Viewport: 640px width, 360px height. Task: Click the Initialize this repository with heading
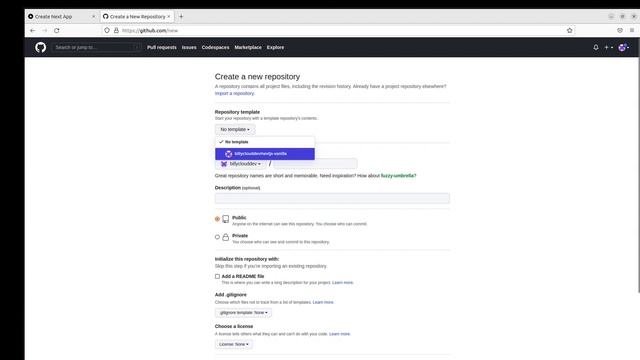[247, 259]
